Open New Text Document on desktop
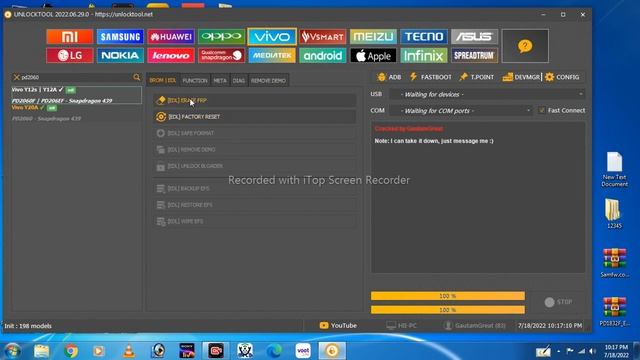Viewport: 640px width, 360px height. tap(614, 169)
